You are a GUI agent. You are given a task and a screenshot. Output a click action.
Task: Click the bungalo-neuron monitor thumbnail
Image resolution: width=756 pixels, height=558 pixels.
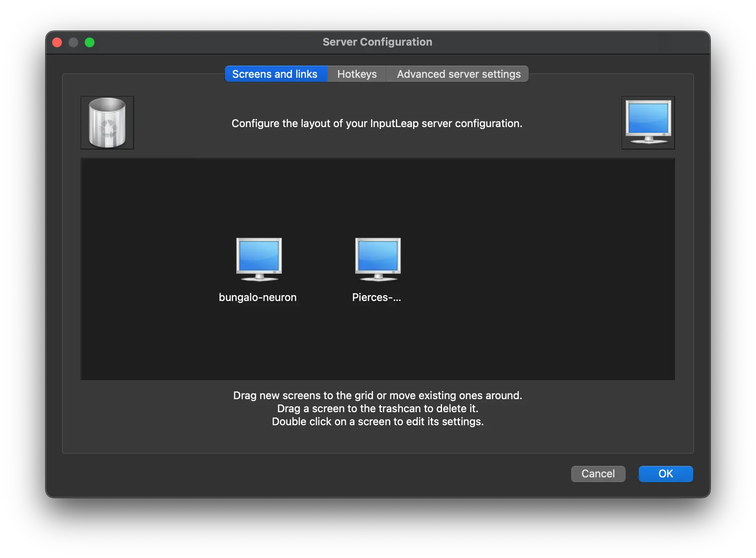click(258, 259)
